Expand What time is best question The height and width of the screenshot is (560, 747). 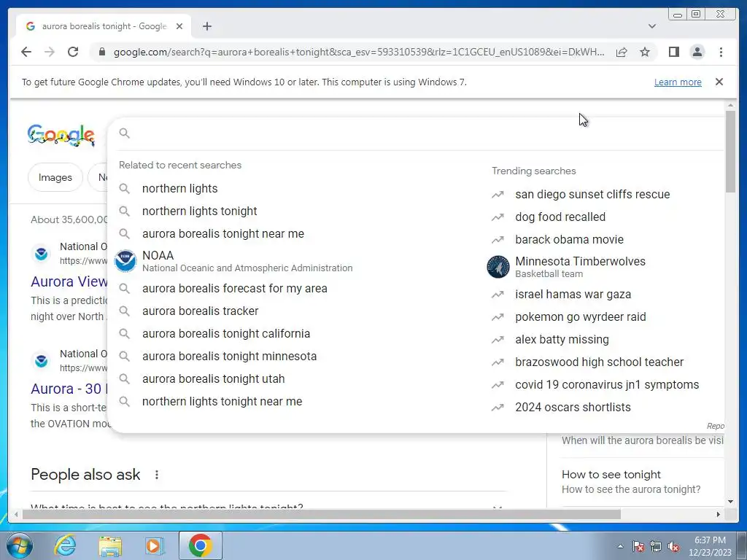[x=268, y=506]
